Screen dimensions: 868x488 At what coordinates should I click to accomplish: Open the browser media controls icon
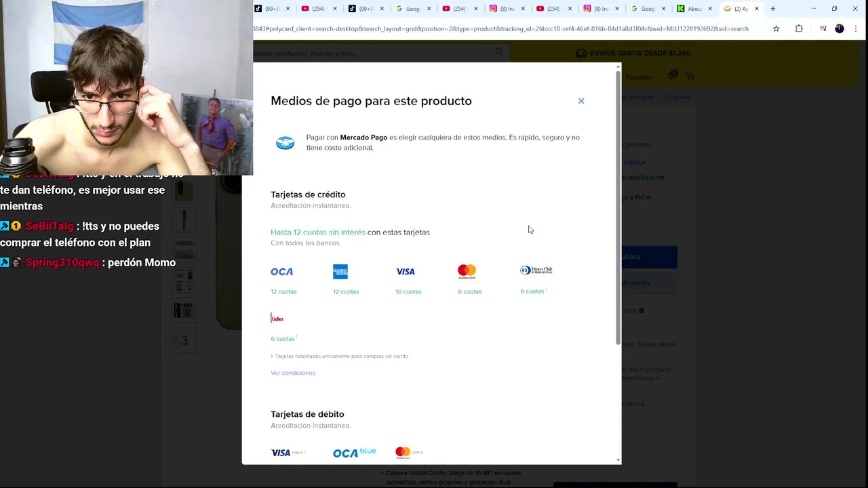click(x=823, y=28)
